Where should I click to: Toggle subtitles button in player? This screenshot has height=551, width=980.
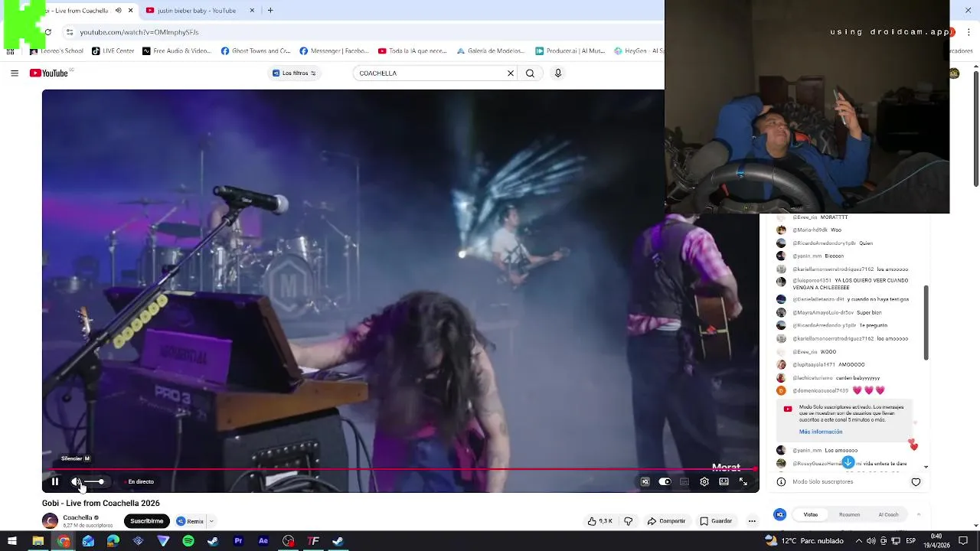tap(684, 481)
